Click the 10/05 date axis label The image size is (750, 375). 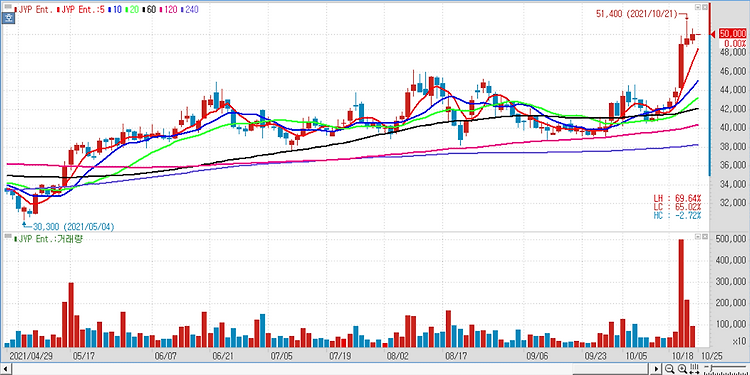tap(637, 356)
